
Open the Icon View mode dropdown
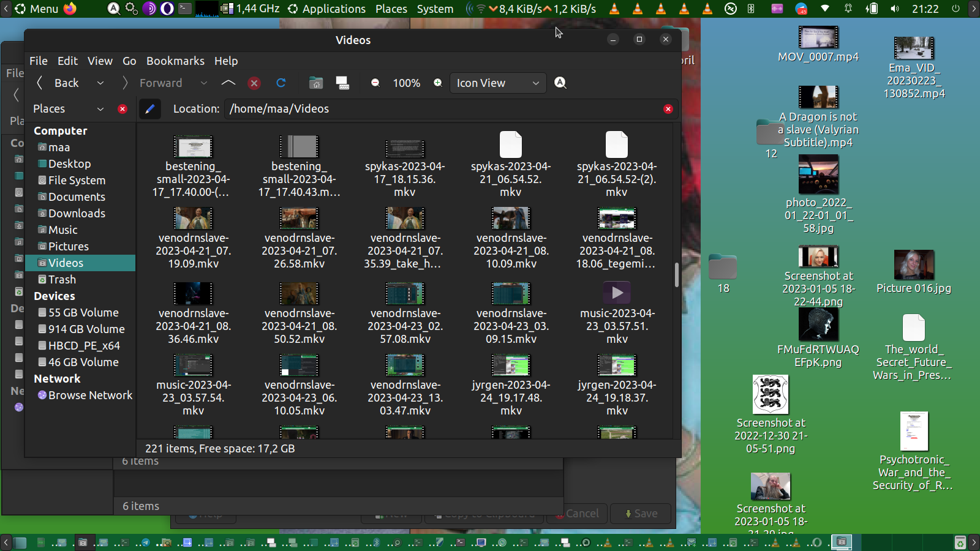pos(497,83)
